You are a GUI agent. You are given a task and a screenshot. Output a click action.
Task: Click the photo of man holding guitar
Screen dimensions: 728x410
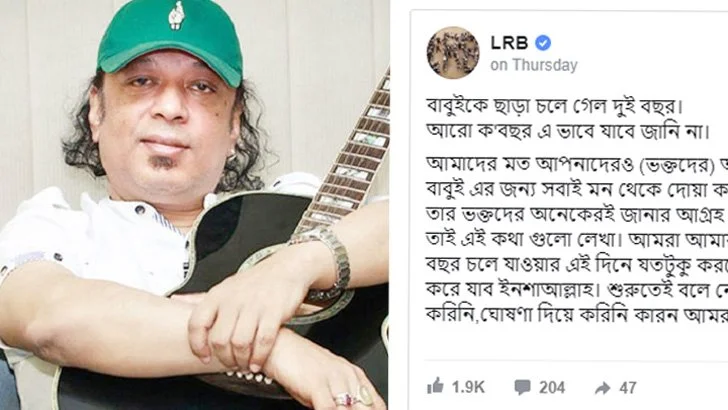194,205
